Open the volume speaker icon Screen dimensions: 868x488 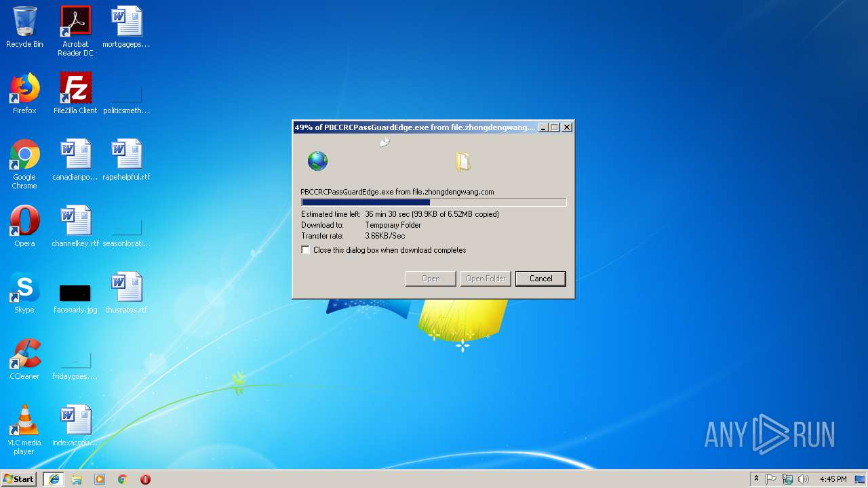click(804, 479)
